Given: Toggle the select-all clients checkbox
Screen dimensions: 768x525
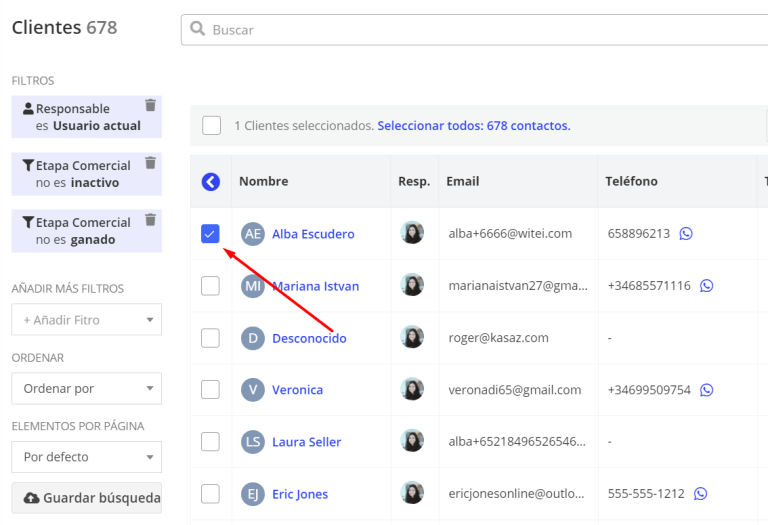Looking at the screenshot, I should [x=212, y=125].
